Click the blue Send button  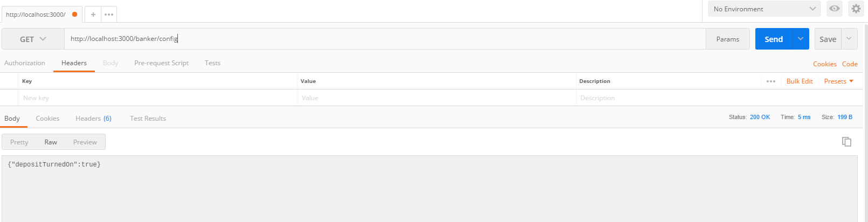774,39
